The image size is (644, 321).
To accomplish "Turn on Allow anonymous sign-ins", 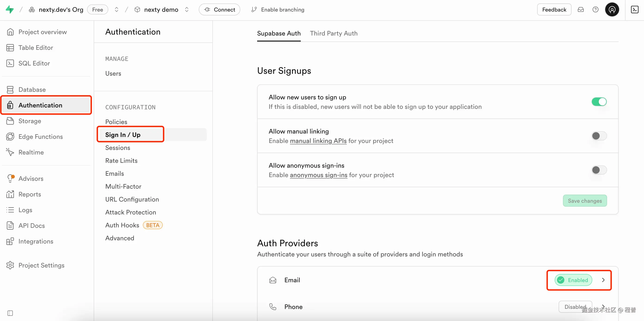I will point(599,170).
